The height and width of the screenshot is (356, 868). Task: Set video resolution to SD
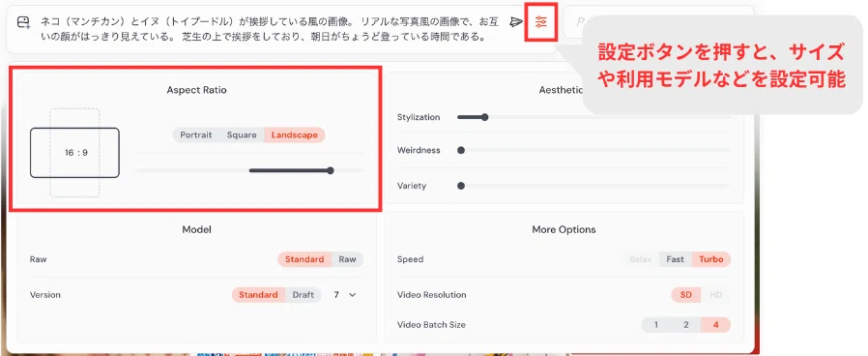pos(686,294)
